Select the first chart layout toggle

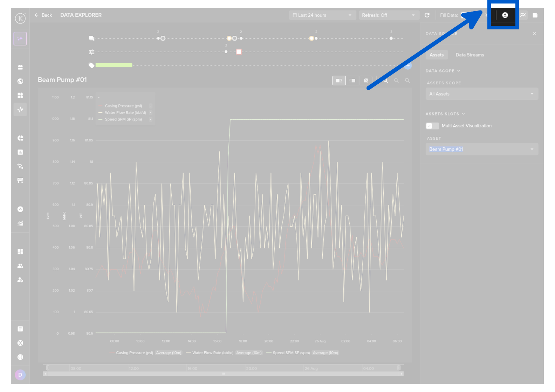[339, 80]
